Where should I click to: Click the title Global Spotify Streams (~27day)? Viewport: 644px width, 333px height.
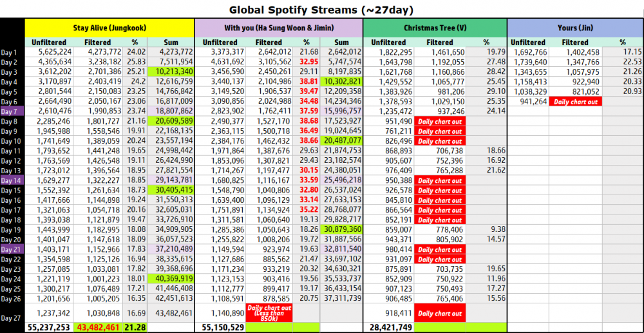pyautogui.click(x=322, y=9)
